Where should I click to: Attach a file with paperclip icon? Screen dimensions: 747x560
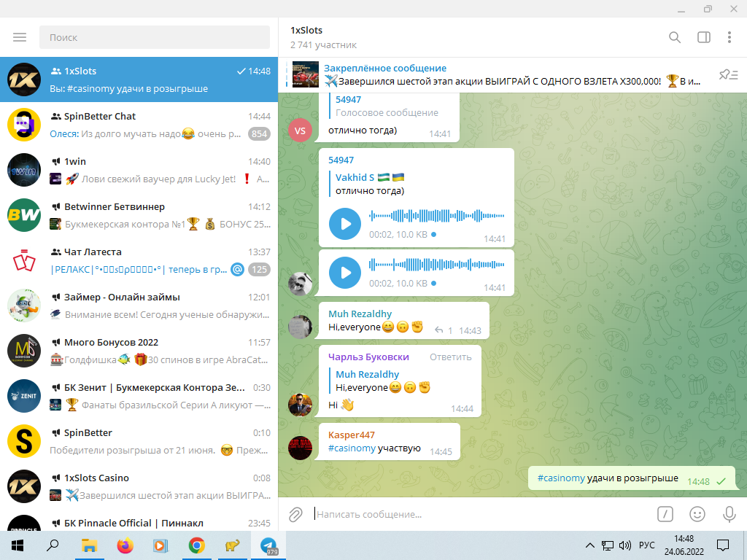pos(295,514)
